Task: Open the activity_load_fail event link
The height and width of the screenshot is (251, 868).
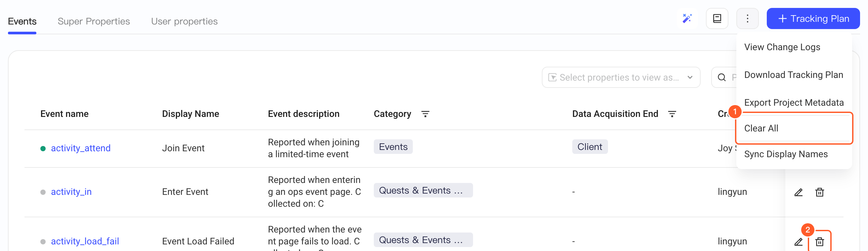Action: pyautogui.click(x=85, y=241)
